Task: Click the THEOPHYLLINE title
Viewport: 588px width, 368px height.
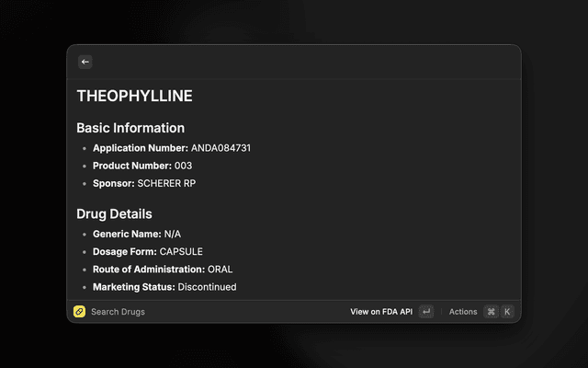Action: coord(134,96)
